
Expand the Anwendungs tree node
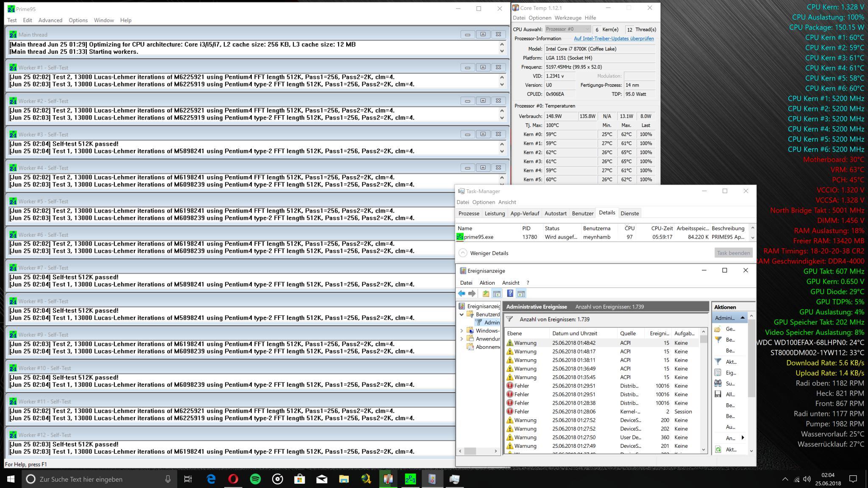(462, 339)
